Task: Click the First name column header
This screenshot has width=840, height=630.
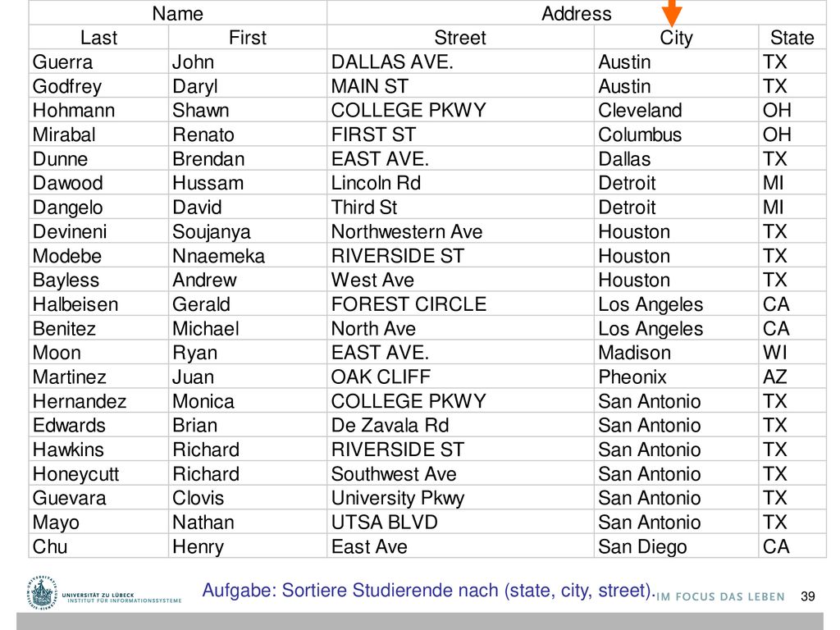Action: click(248, 38)
